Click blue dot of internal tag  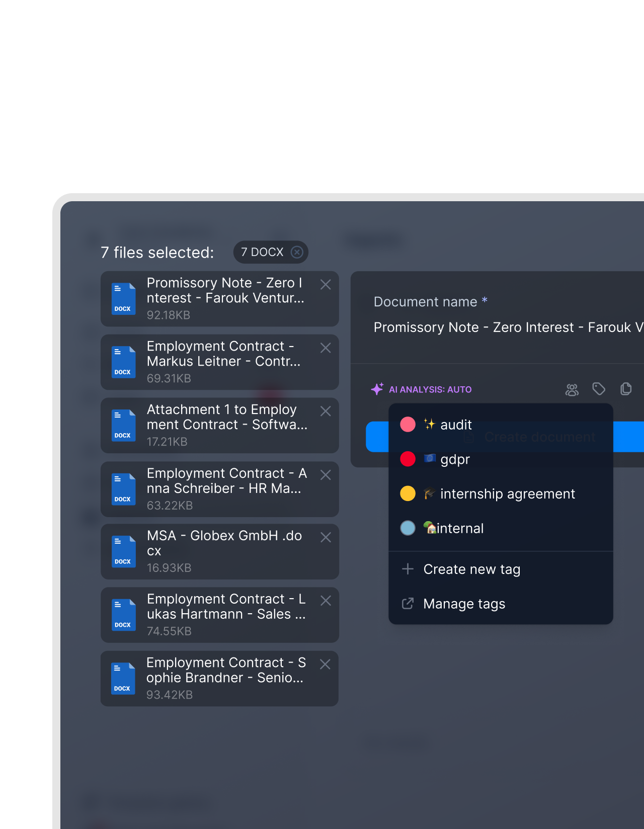coord(408,528)
